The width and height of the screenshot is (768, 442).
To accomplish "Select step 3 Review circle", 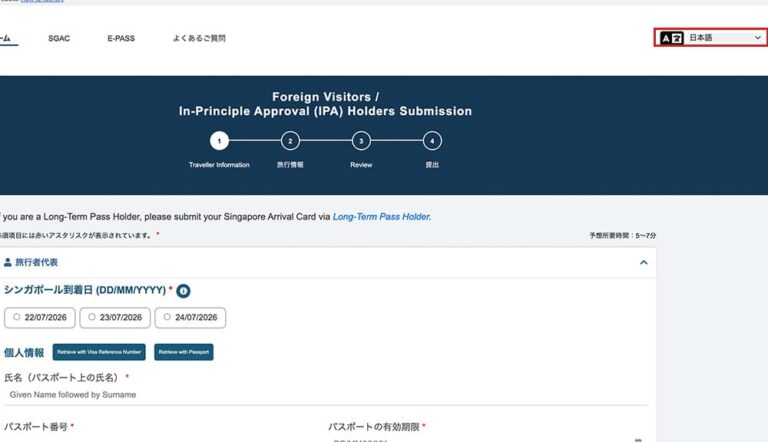I will 361,141.
